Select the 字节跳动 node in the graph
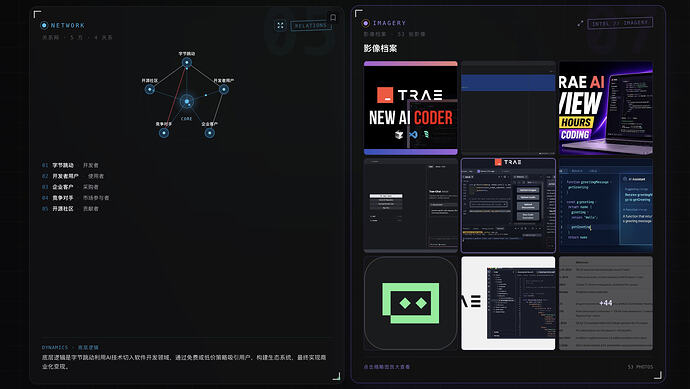 coord(187,62)
